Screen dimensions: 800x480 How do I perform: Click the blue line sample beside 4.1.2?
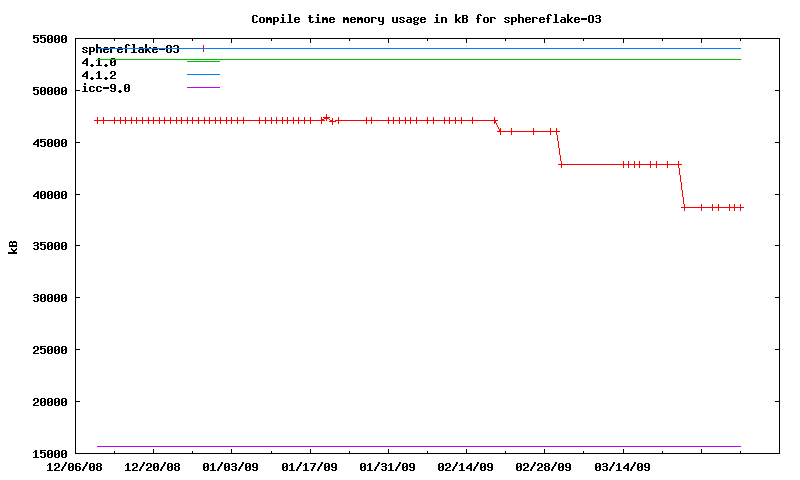[x=203, y=75]
